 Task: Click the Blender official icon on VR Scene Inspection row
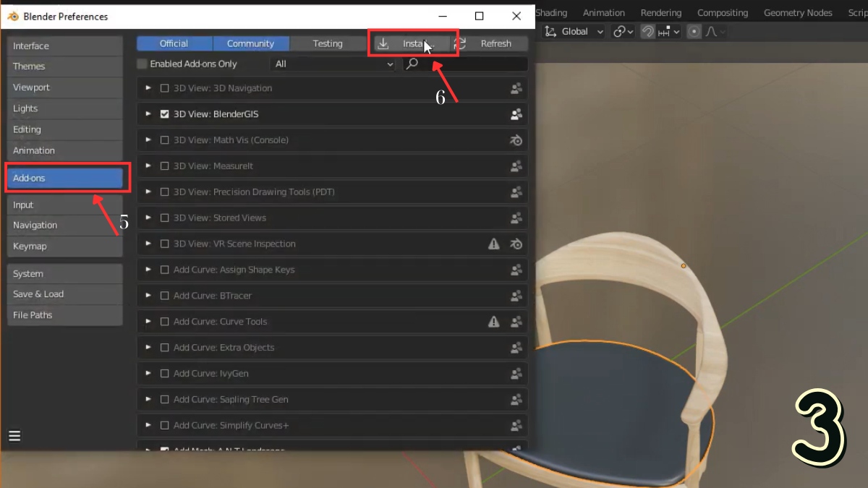click(516, 244)
